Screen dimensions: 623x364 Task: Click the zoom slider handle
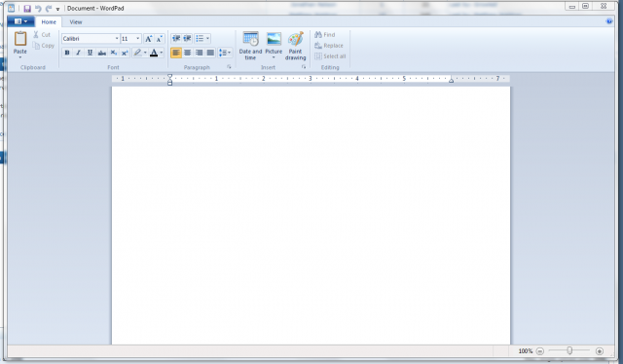tap(569, 350)
